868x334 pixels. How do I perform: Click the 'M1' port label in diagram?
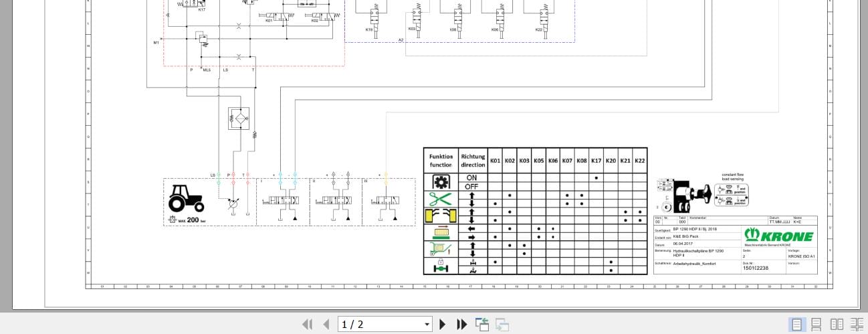156,42
